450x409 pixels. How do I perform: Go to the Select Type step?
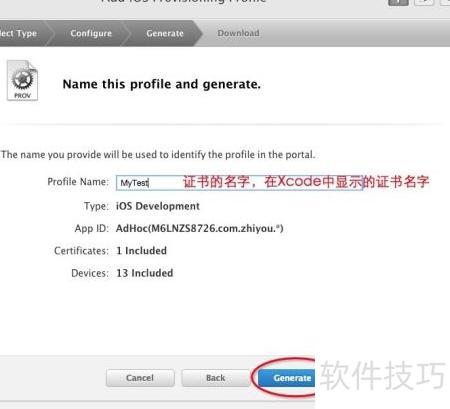[x=18, y=33]
